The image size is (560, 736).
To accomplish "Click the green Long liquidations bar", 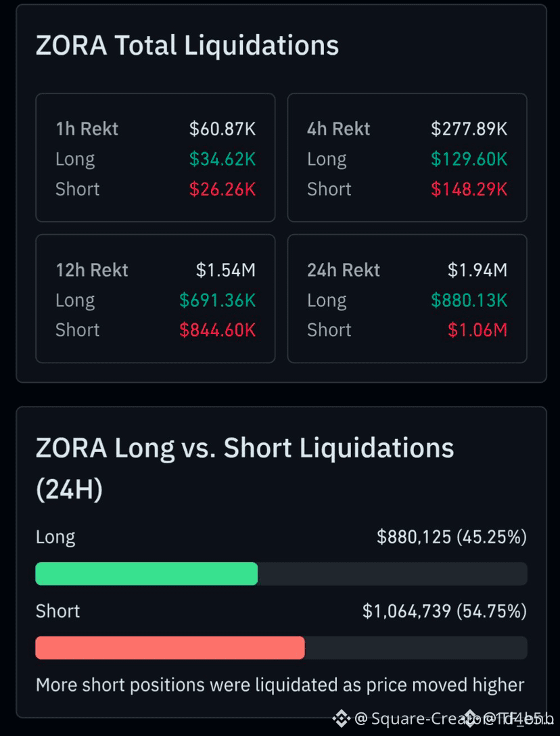I will [147, 574].
